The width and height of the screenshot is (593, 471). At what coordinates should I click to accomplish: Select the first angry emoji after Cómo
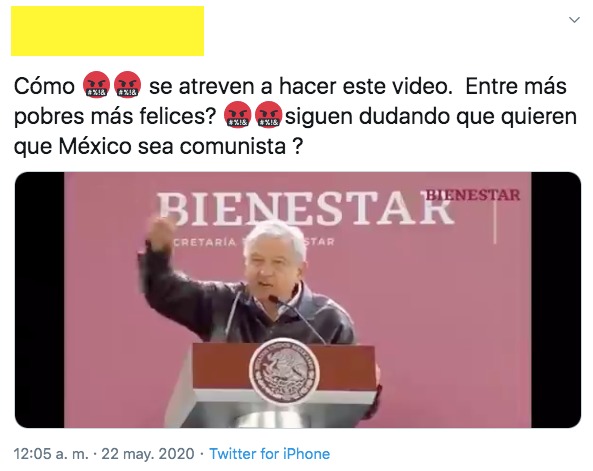coord(96,85)
